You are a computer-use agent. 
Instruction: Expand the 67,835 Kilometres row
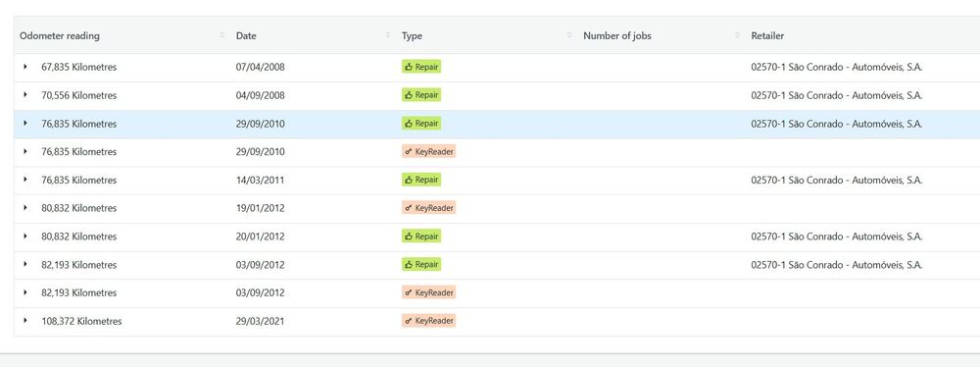25,67
